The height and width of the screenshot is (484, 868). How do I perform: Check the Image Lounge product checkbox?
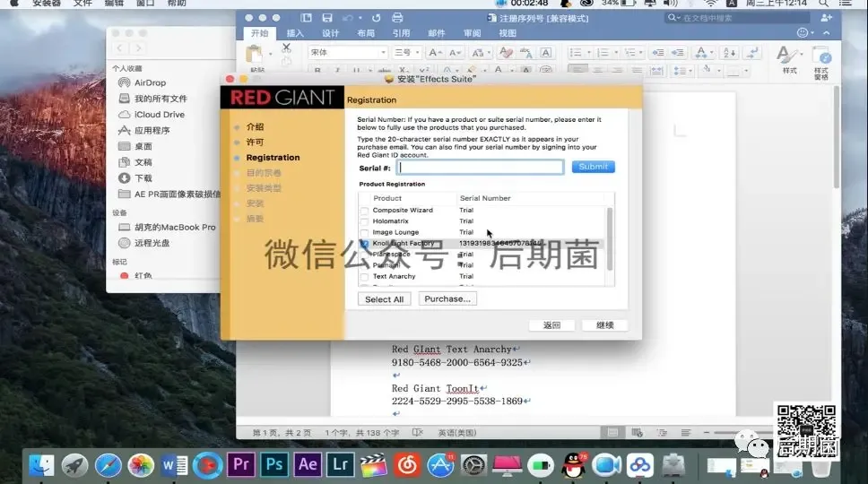[364, 233]
